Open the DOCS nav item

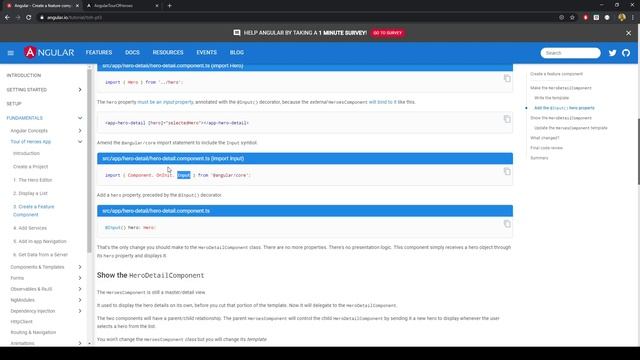[132, 53]
